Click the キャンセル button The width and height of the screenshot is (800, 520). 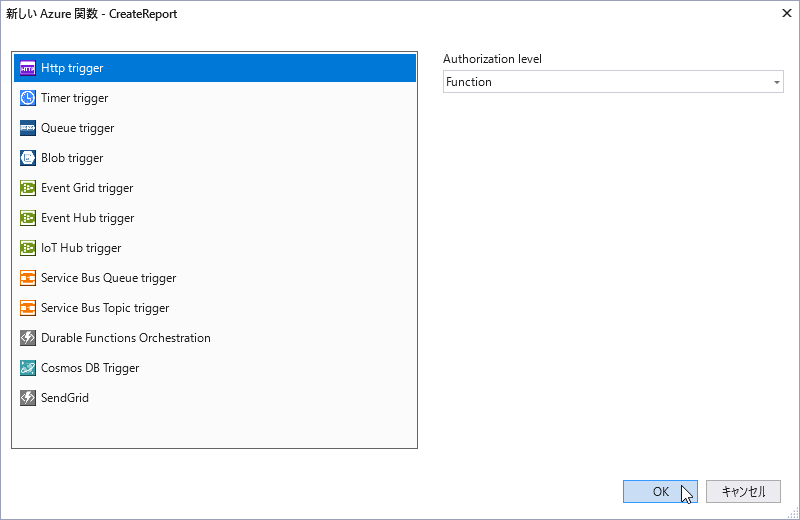(743, 491)
